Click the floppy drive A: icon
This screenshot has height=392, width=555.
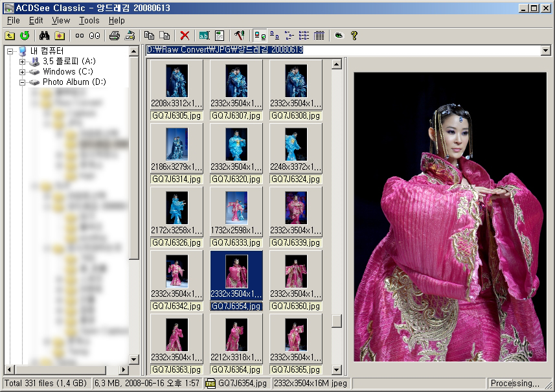pyautogui.click(x=34, y=62)
